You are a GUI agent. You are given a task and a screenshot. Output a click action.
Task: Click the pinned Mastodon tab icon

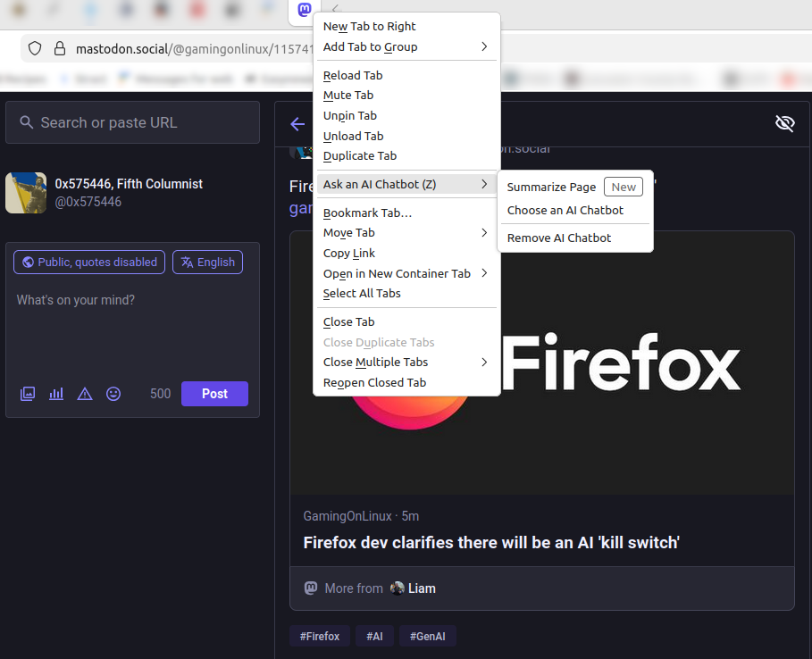(x=304, y=11)
